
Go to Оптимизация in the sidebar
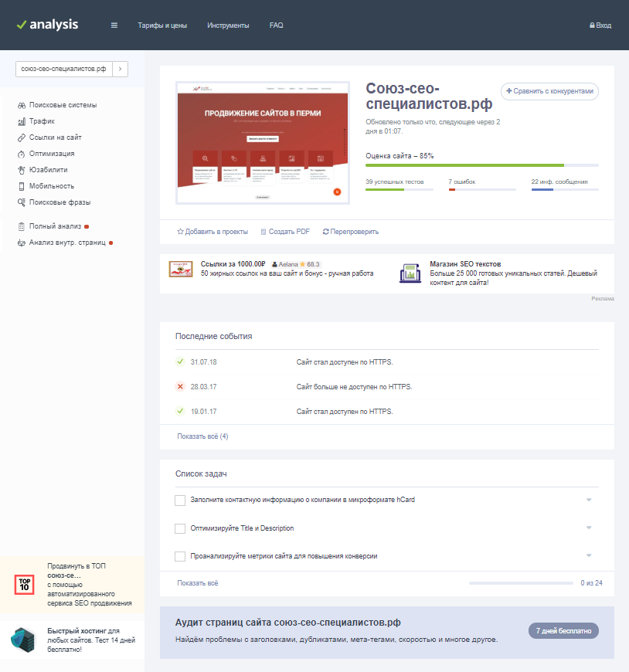(52, 154)
